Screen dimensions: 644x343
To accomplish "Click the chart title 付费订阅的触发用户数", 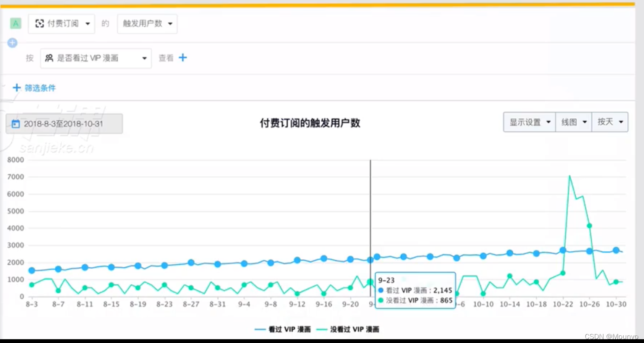I will (310, 123).
